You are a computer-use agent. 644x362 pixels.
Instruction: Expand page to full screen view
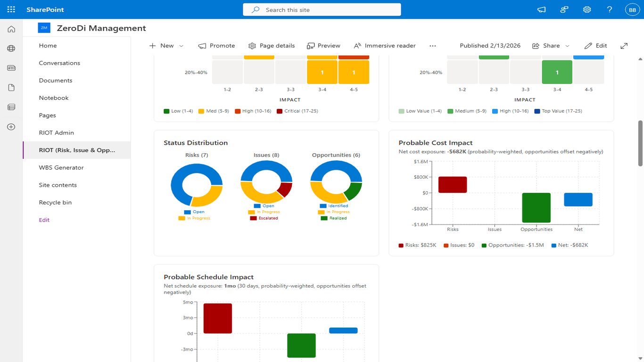[624, 46]
